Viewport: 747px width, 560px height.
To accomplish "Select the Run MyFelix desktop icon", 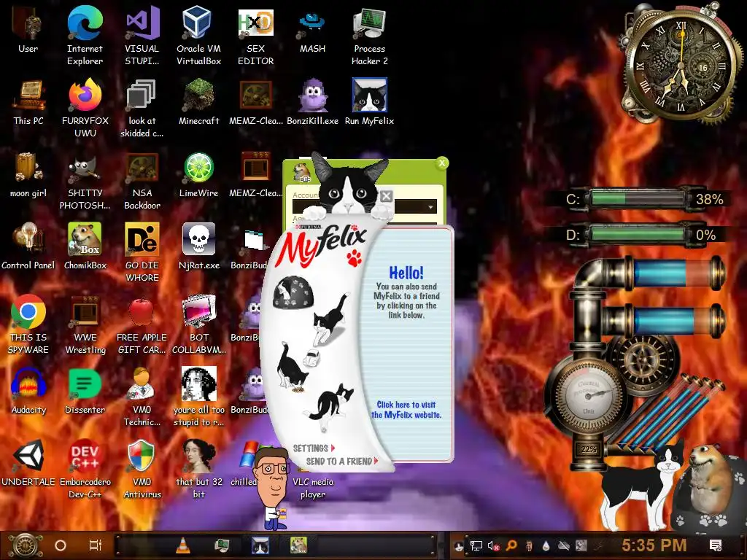I will tap(369, 96).
